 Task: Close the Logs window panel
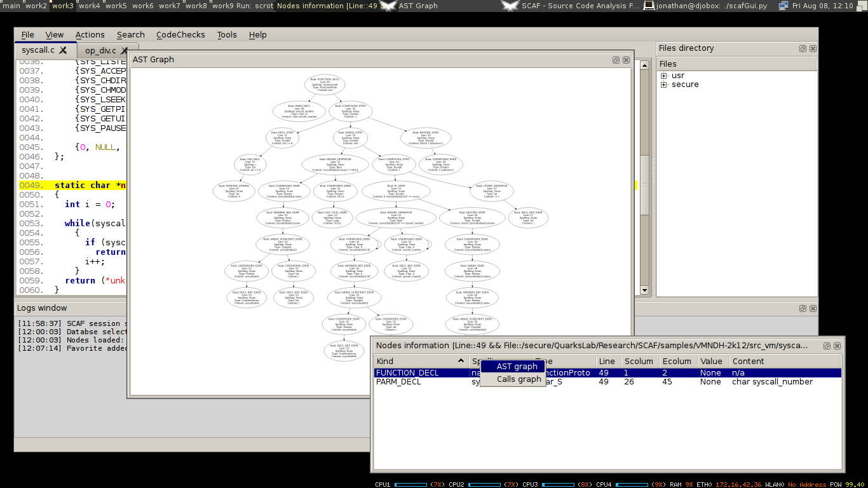pos(813,308)
